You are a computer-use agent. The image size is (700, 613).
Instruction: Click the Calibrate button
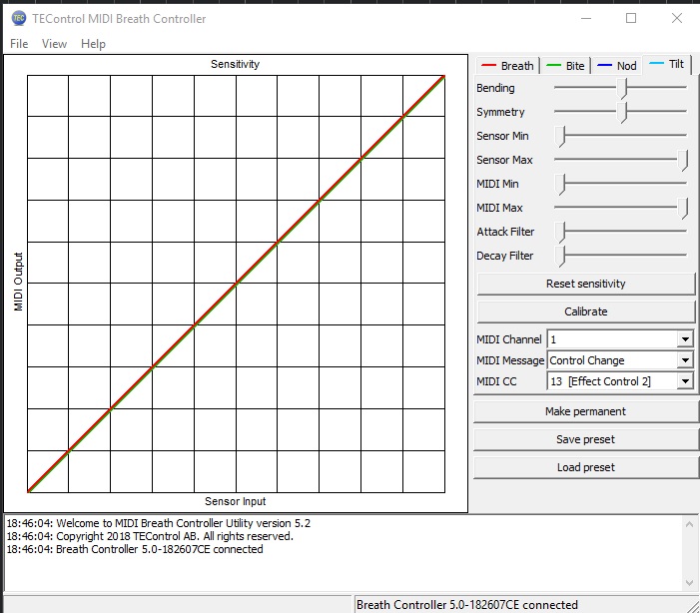[586, 311]
